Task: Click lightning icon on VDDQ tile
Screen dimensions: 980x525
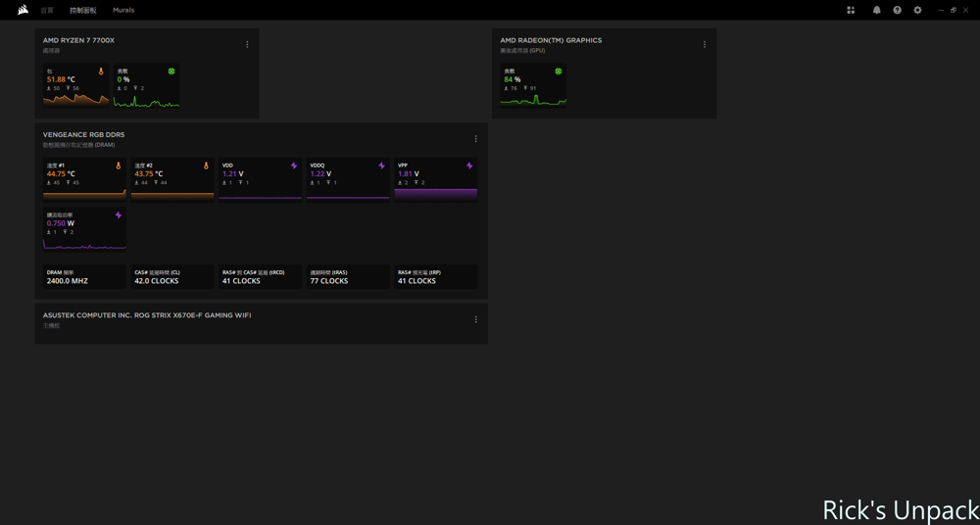Action: click(x=382, y=166)
